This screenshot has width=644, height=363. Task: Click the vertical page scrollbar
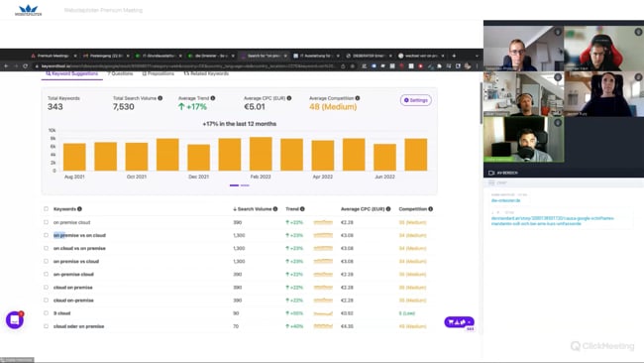coord(481,103)
